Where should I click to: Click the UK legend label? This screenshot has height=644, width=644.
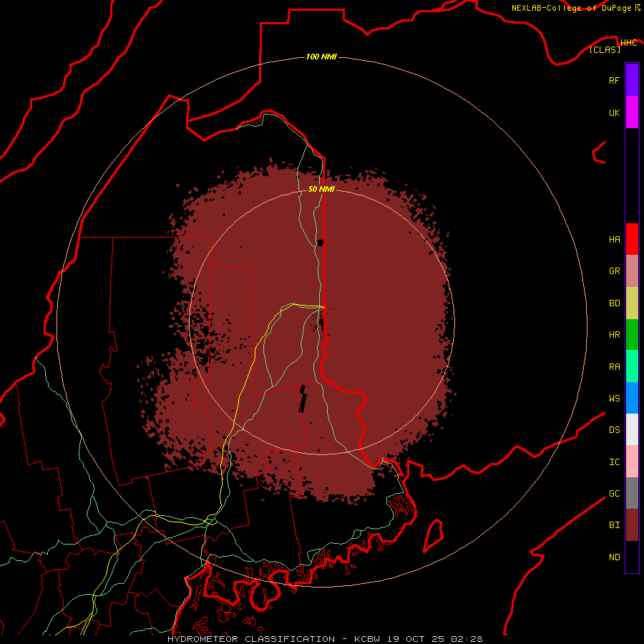coord(614,112)
